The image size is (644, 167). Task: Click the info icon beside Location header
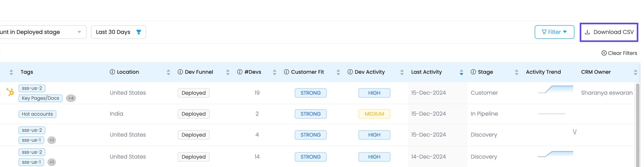tap(112, 72)
